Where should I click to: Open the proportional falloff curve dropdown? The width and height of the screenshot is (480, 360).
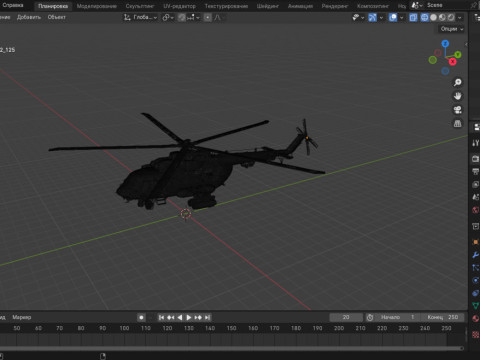click(x=218, y=17)
